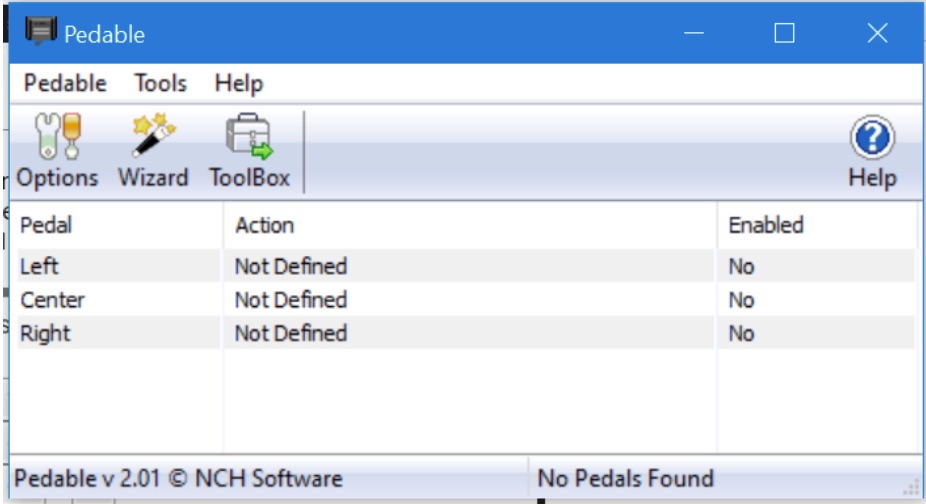Click the Enabled value for Center pedal
The image size is (926, 504).
[x=741, y=300]
